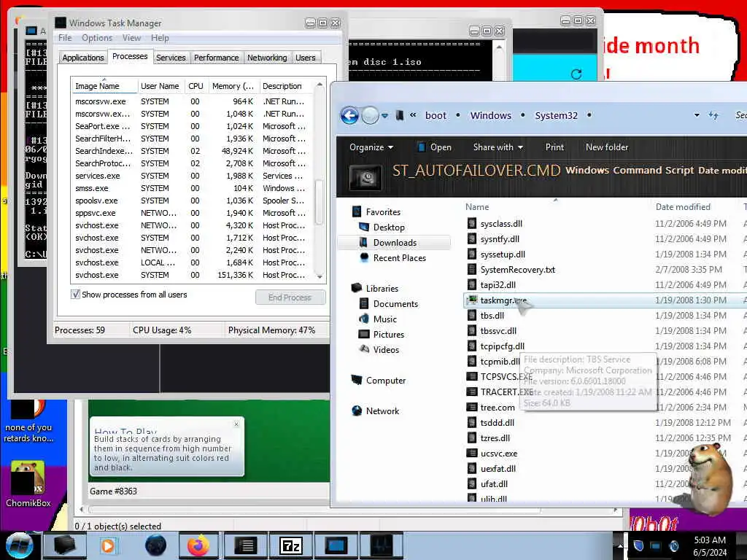Select the spoolsv.exe process row
The width and height of the screenshot is (747, 560).
click(190, 201)
